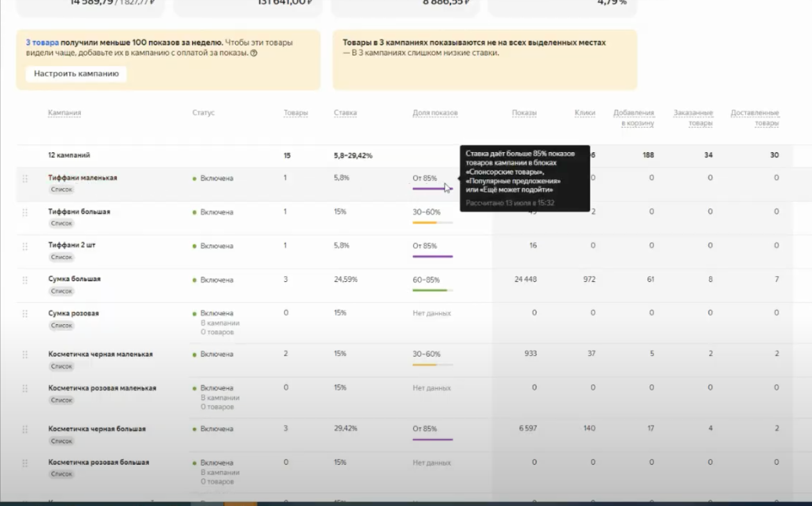Screen dimensions: 812x506
Task: Grab drag handle of Сумка розовая row
Action: coord(25,314)
